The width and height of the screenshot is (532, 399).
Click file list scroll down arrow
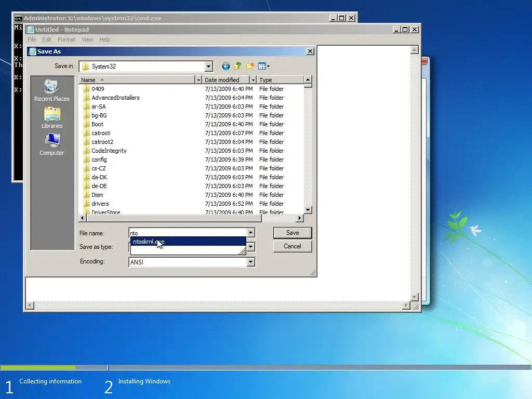point(308,210)
